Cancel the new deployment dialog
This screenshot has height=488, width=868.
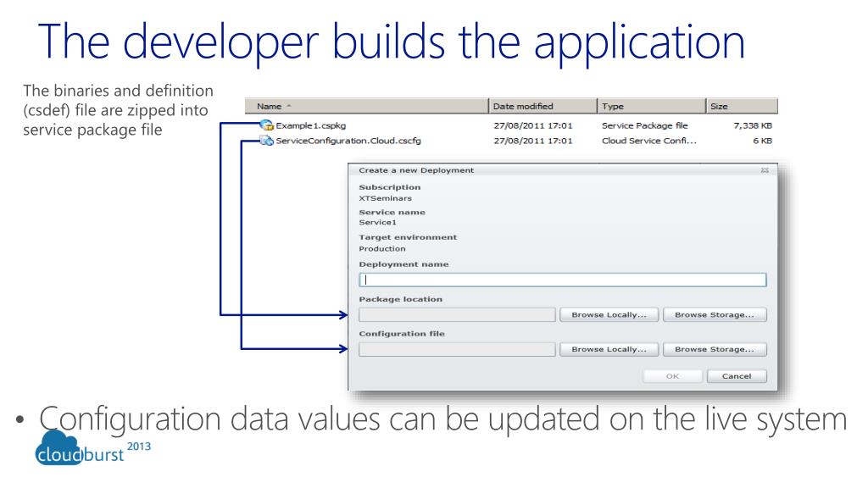[737, 376]
